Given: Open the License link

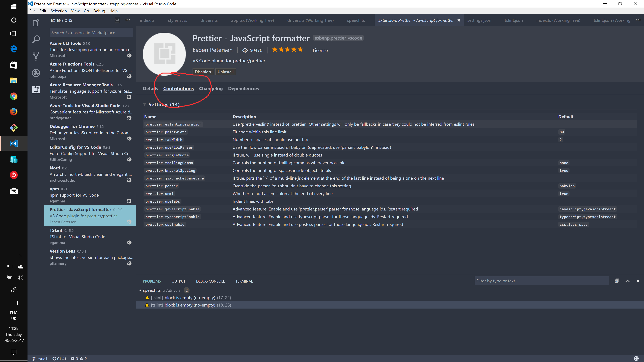Looking at the screenshot, I should pos(320,50).
